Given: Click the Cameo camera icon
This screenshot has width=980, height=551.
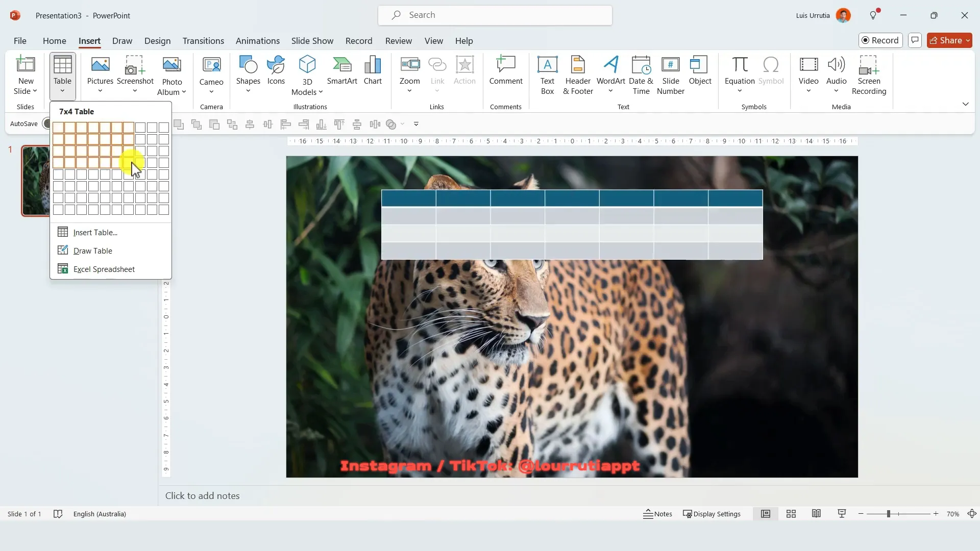Looking at the screenshot, I should pyautogui.click(x=211, y=65).
